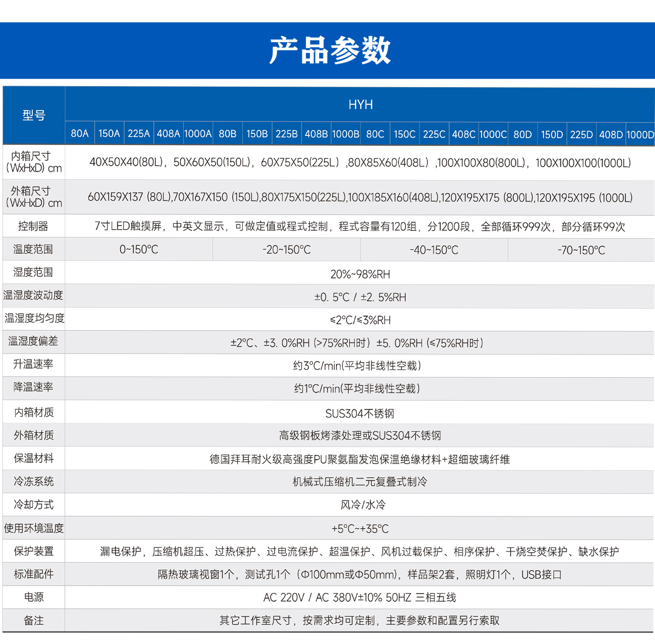Click the 漏电保护 protection devices list
The height and width of the screenshot is (644, 655).
point(360,552)
